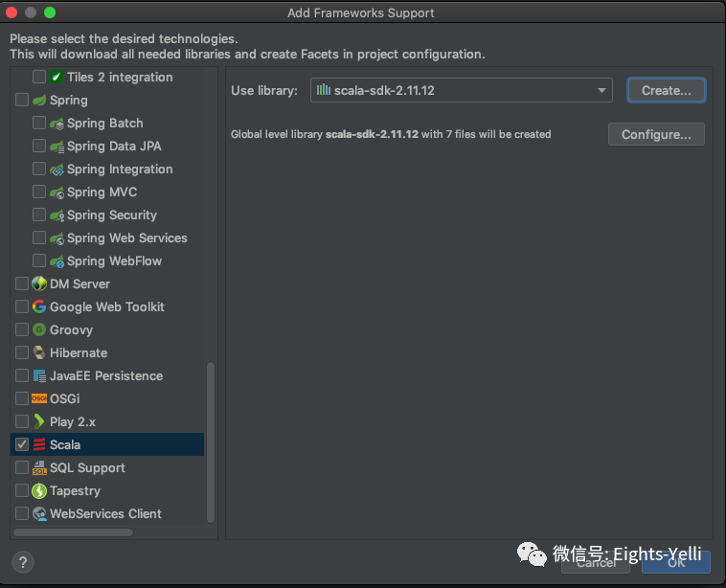
Task: Check the Spring WebFlow checkbox
Action: (x=39, y=260)
